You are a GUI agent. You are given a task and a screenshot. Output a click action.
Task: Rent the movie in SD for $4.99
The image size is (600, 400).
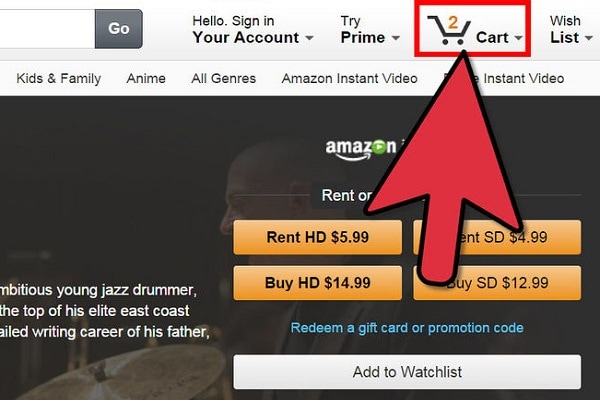tap(497, 237)
